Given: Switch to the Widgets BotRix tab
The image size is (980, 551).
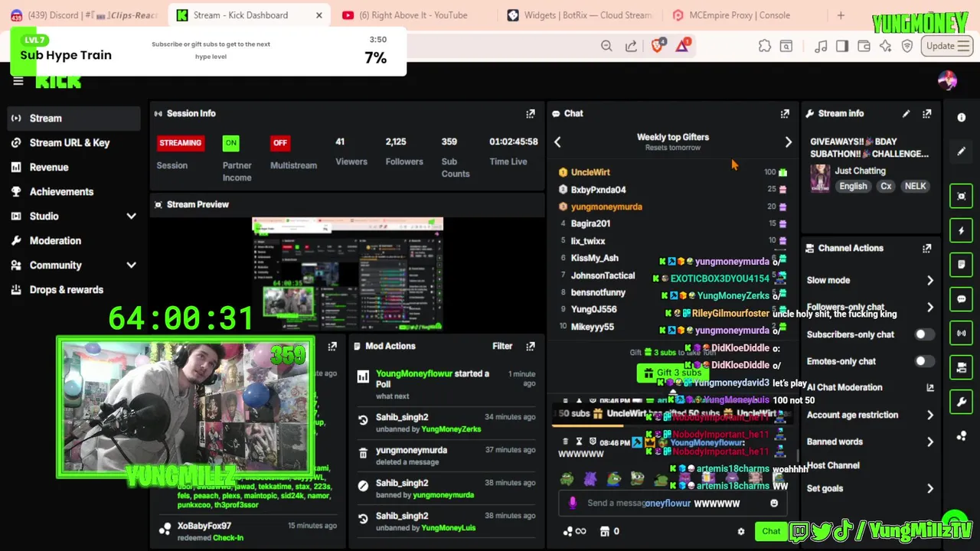Looking at the screenshot, I should coord(580,15).
